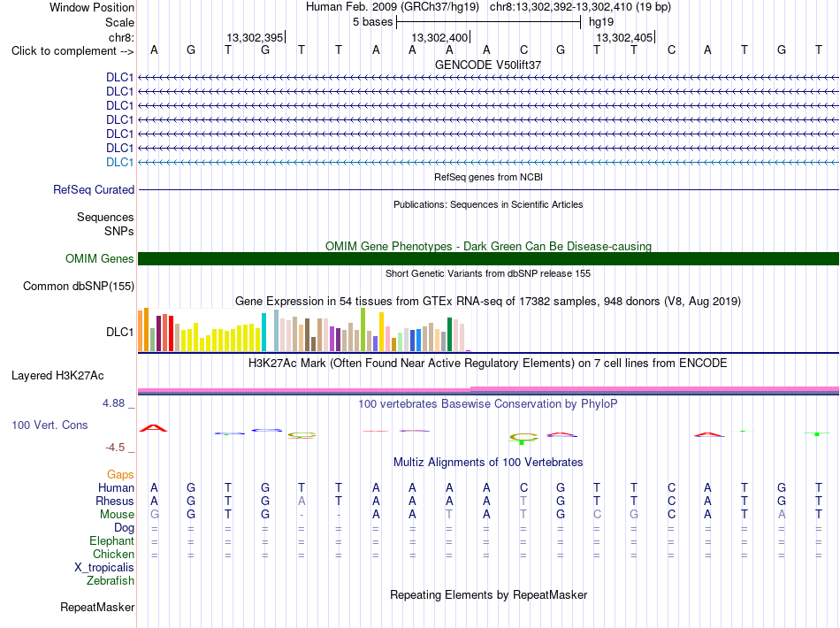
Task: Select the Human alignment row label
Action: tap(116, 487)
